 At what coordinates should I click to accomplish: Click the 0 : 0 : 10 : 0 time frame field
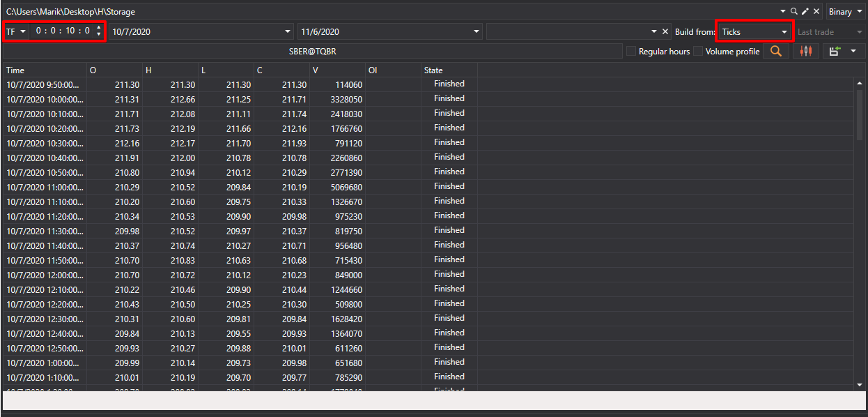point(63,31)
